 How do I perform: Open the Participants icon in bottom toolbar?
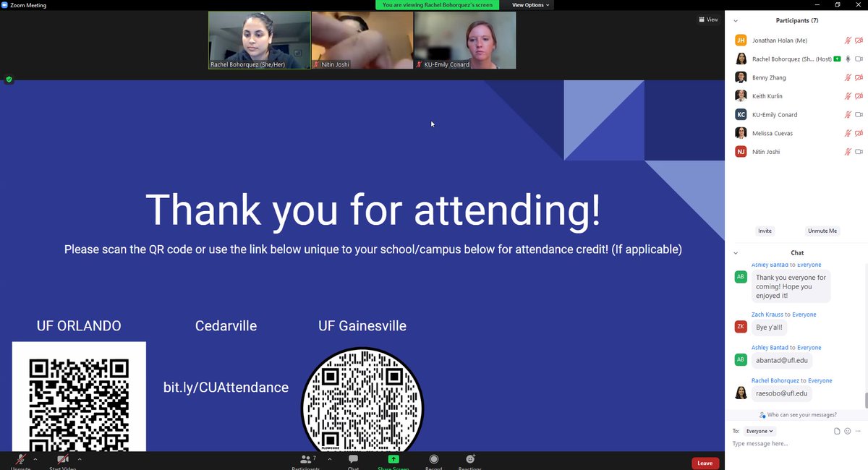pyautogui.click(x=305, y=459)
